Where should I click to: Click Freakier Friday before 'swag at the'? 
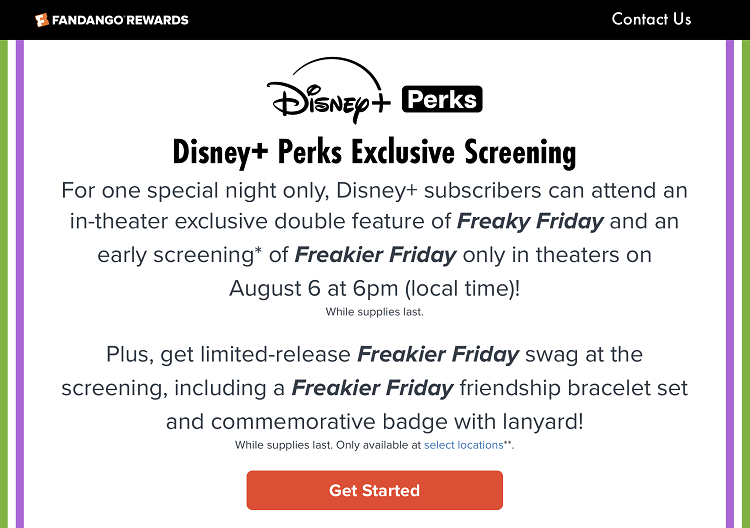[438, 354]
